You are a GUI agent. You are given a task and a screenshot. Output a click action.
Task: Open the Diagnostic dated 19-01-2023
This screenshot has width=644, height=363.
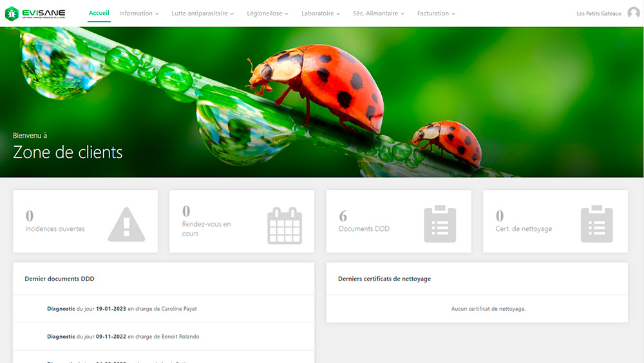click(x=122, y=309)
